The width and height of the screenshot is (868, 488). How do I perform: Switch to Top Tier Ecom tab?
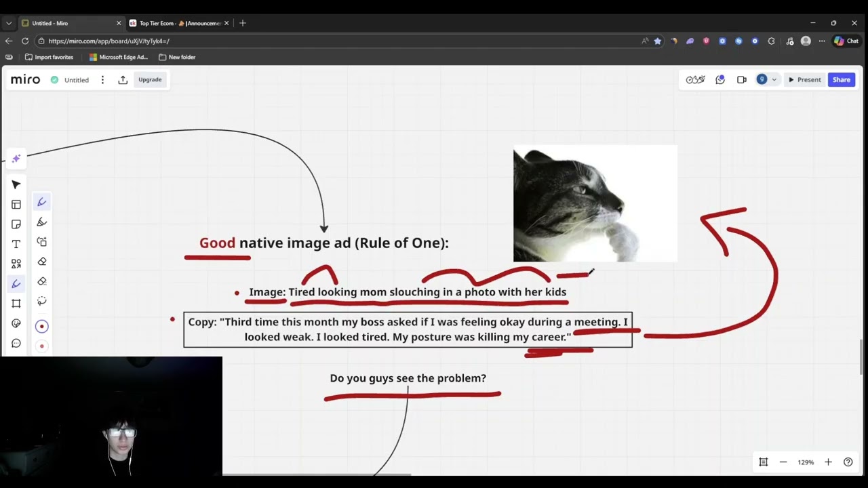click(180, 23)
